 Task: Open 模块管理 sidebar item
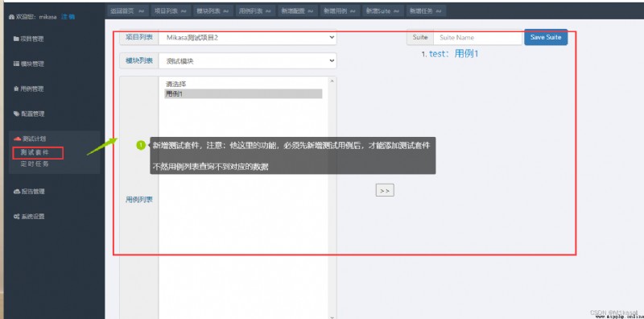[x=29, y=64]
